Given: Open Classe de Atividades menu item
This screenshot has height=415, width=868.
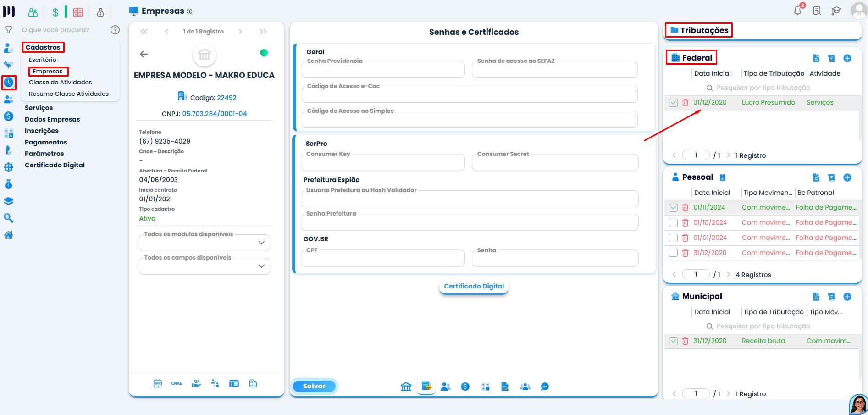Looking at the screenshot, I should pyautogui.click(x=60, y=83).
